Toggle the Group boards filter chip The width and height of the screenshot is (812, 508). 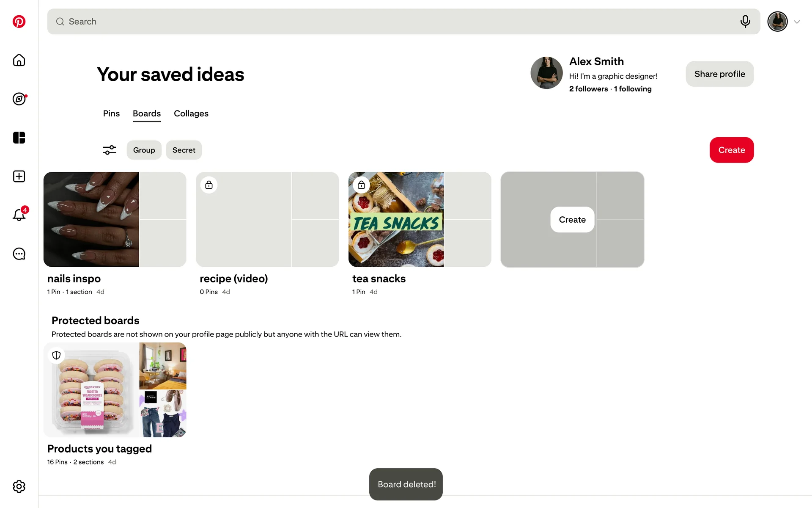pyautogui.click(x=144, y=150)
